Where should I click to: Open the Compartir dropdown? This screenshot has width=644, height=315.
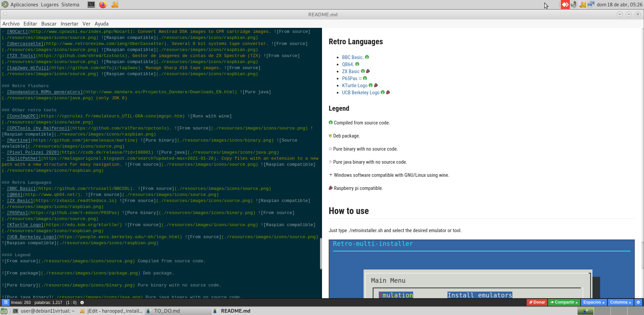[x=564, y=302]
